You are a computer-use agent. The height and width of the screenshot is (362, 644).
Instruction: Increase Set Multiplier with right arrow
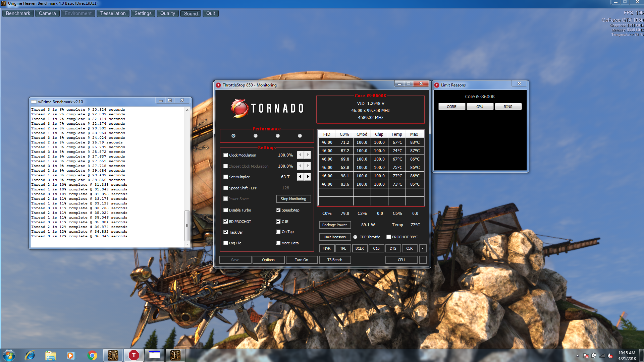(x=308, y=177)
